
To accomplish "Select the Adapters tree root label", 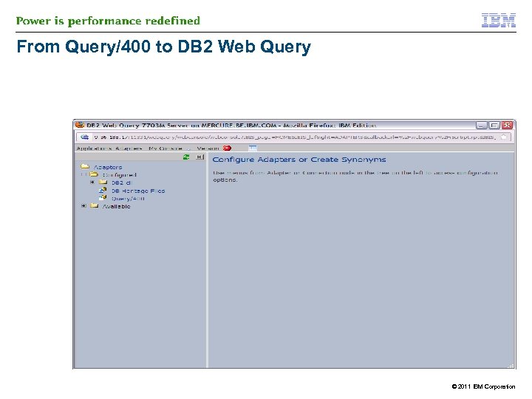I will [x=108, y=167].
